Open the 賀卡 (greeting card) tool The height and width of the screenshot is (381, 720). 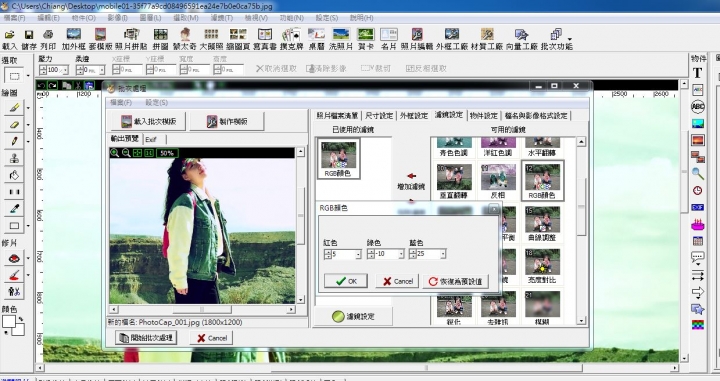(366, 34)
